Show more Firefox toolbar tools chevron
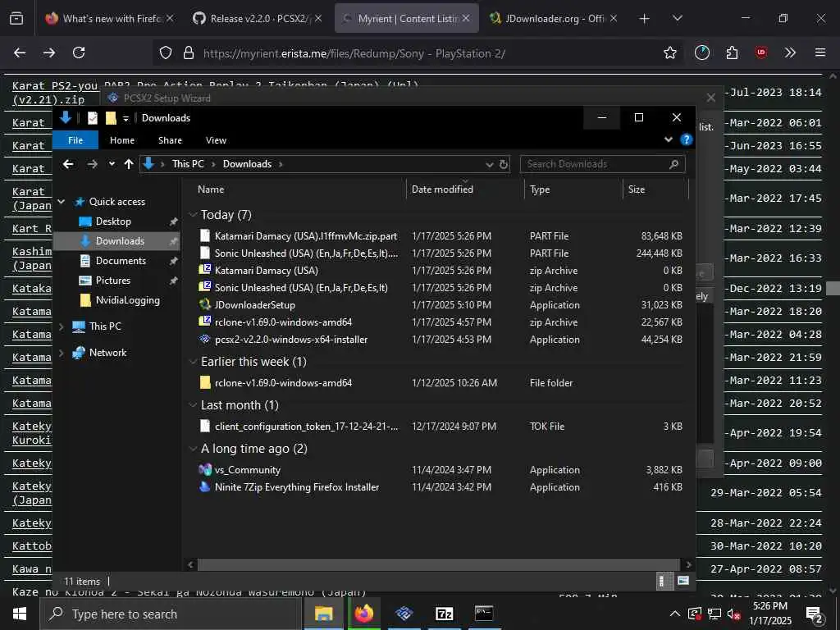 pyautogui.click(x=790, y=52)
